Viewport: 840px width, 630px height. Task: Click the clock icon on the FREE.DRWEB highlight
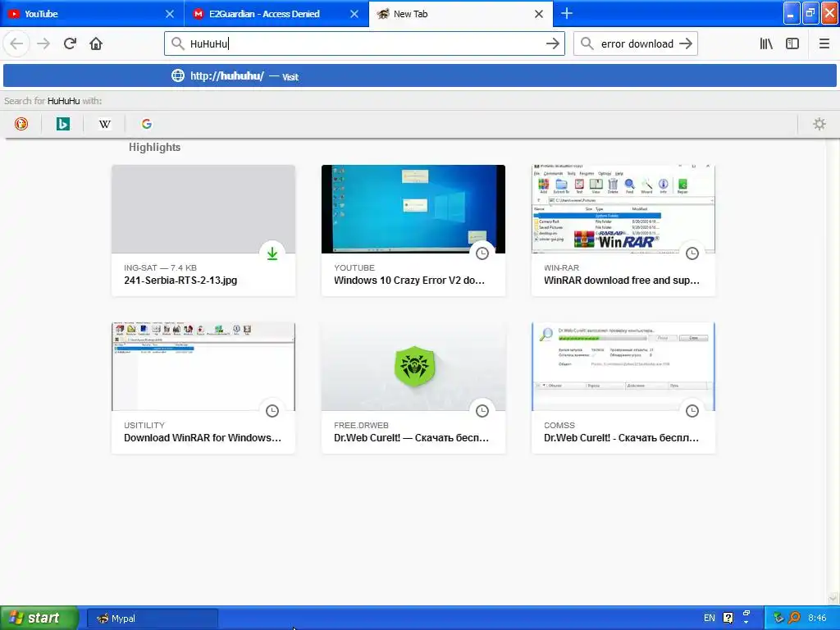coord(482,411)
